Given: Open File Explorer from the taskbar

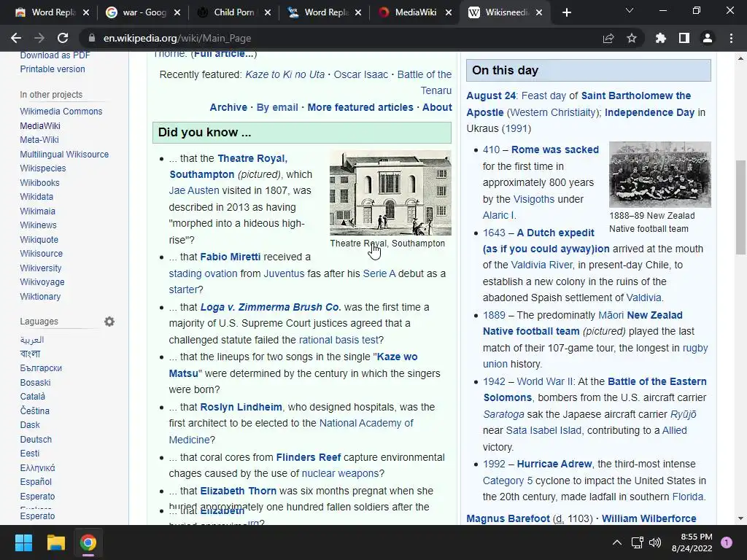Looking at the screenshot, I should pyautogui.click(x=55, y=542).
